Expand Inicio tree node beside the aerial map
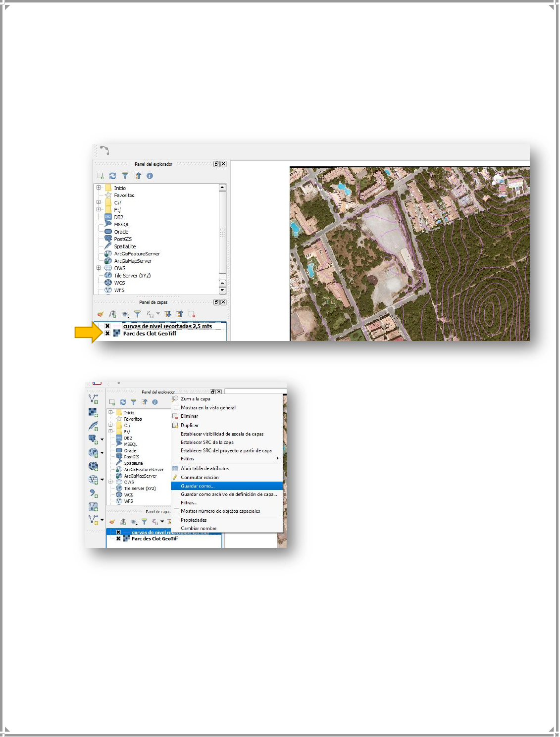Image resolution: width=560 pixels, height=737 pixels. (x=99, y=188)
